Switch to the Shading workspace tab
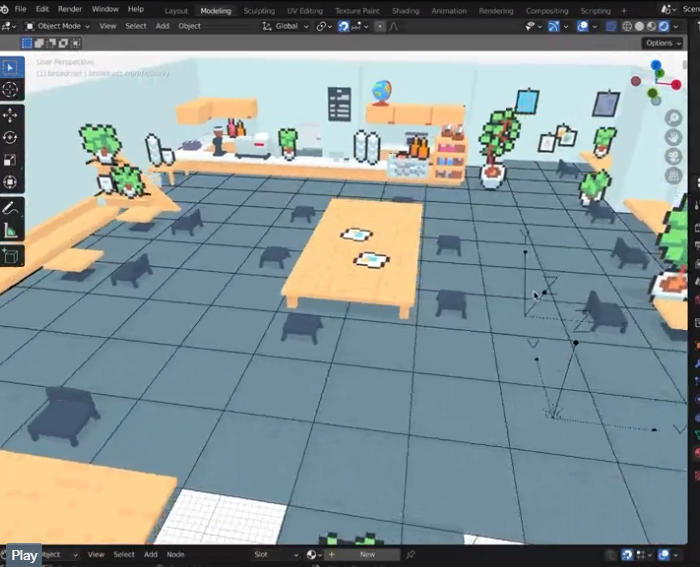Viewport: 700px width, 567px height. pyautogui.click(x=405, y=11)
